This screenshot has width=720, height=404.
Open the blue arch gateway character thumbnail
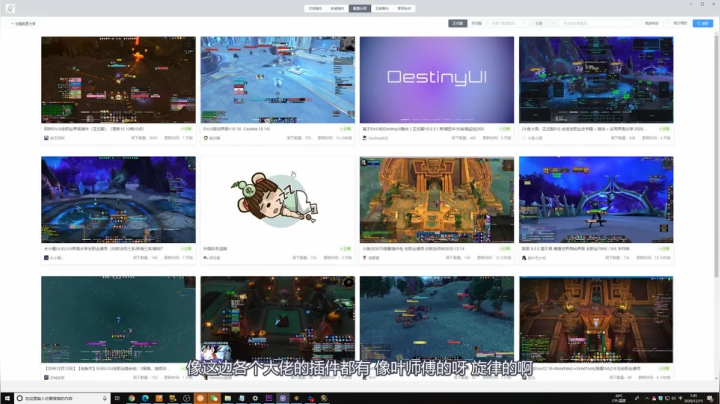coord(596,200)
